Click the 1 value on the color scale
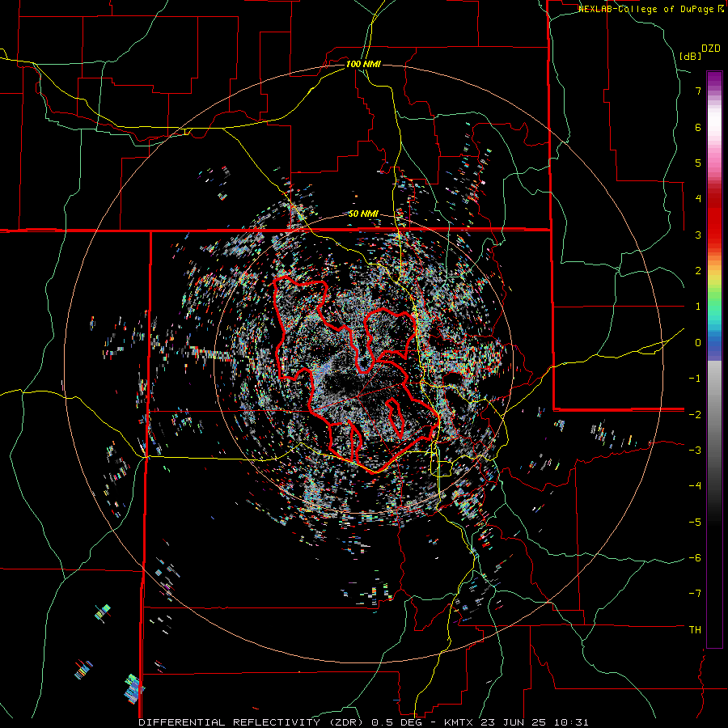The height and width of the screenshot is (728, 728). coord(698,307)
